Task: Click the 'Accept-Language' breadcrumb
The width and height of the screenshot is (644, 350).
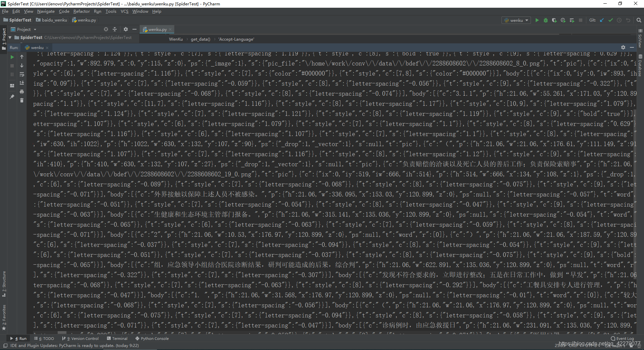Action: point(236,39)
